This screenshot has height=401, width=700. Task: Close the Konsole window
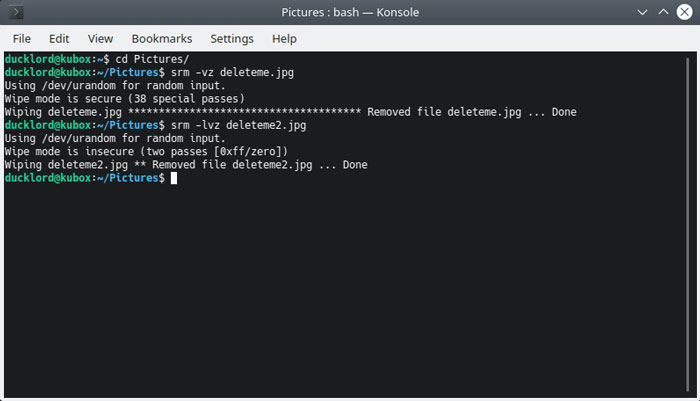(684, 12)
